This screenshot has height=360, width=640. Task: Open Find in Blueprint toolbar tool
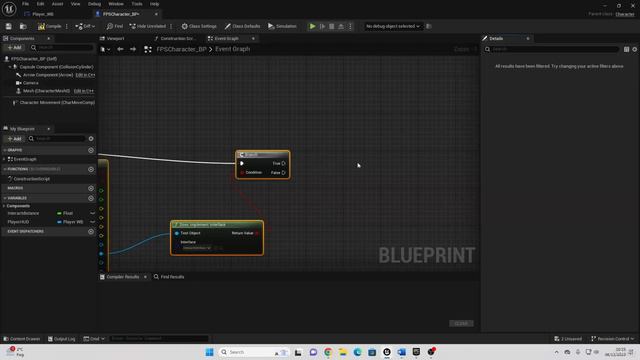click(115, 26)
